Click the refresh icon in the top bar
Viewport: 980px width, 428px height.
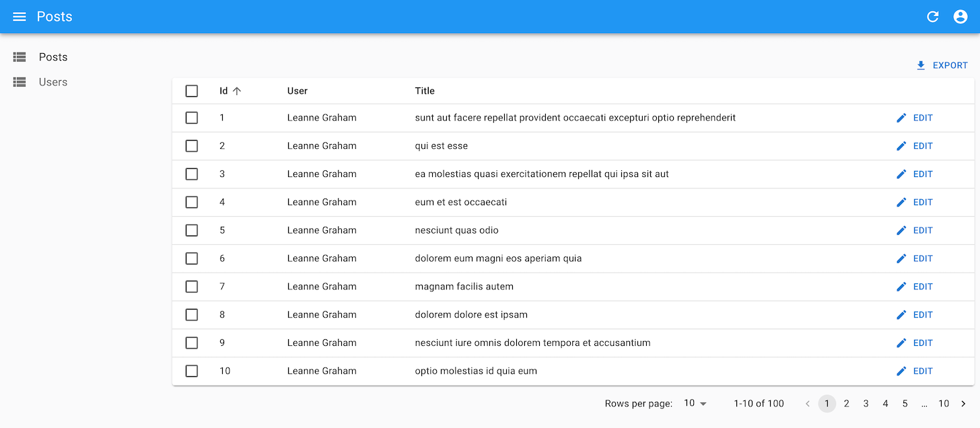click(x=932, y=17)
